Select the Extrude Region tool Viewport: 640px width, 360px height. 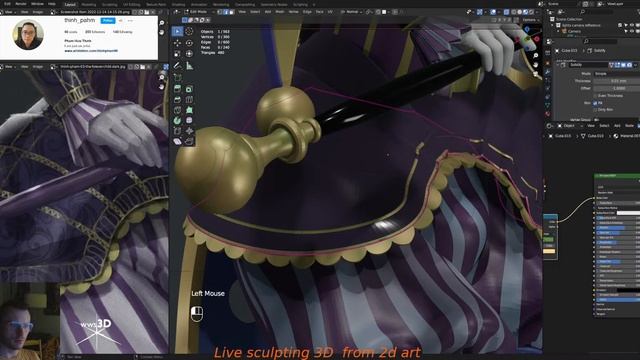click(x=177, y=89)
